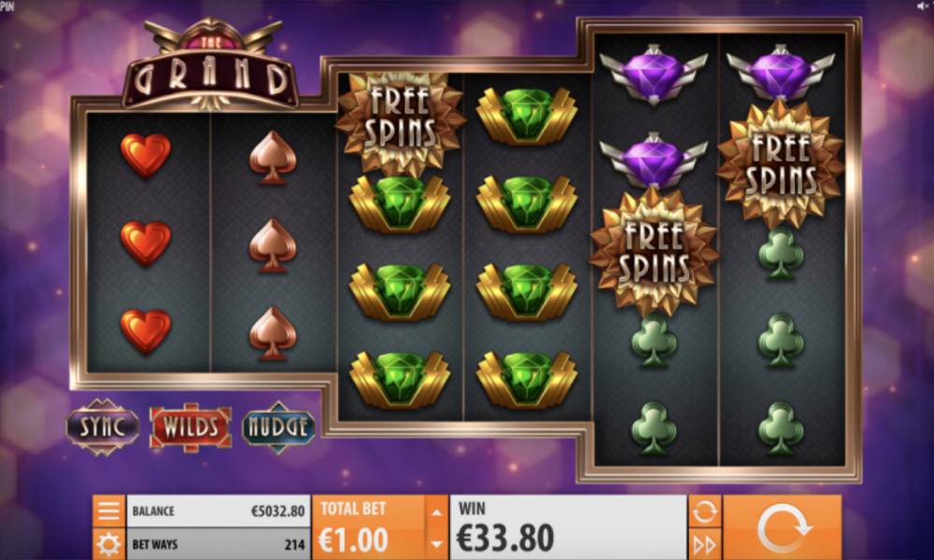Mute sound using the speaker icon
The height and width of the screenshot is (560, 934).
(x=922, y=6)
